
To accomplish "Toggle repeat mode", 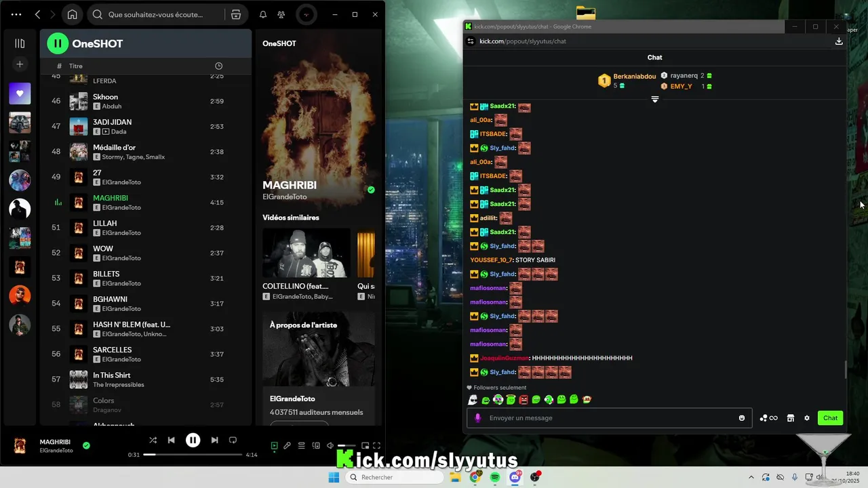I will (x=233, y=440).
